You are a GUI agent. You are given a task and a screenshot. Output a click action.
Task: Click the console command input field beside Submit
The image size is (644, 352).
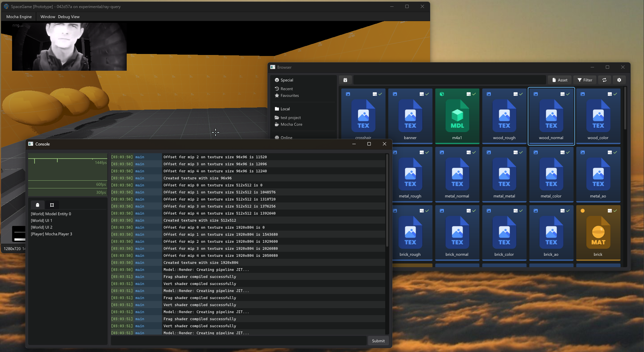click(238, 341)
